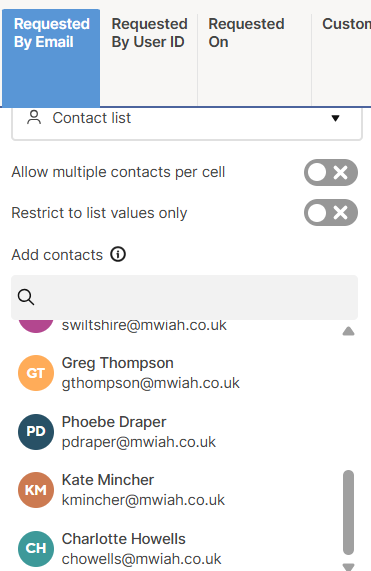Image resolution: width=371 pixels, height=571 pixels.
Task: Select Phoebe Draper's PD avatar
Action: click(36, 432)
